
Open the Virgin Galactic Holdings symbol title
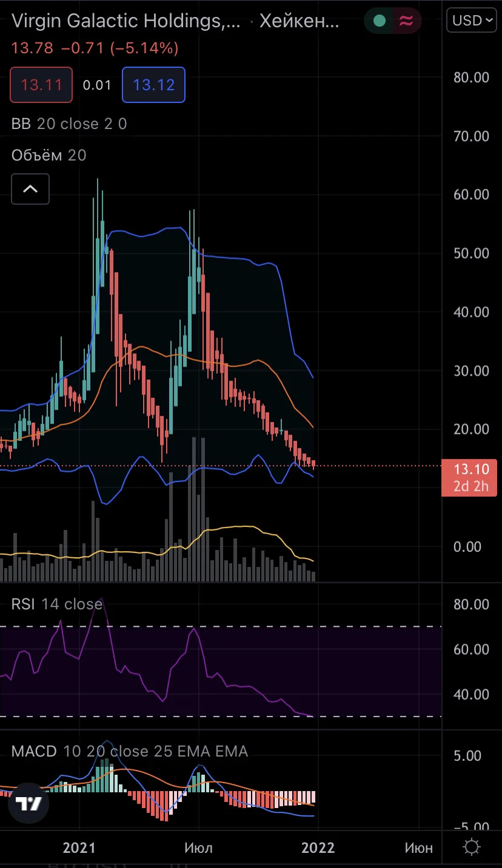point(127,21)
